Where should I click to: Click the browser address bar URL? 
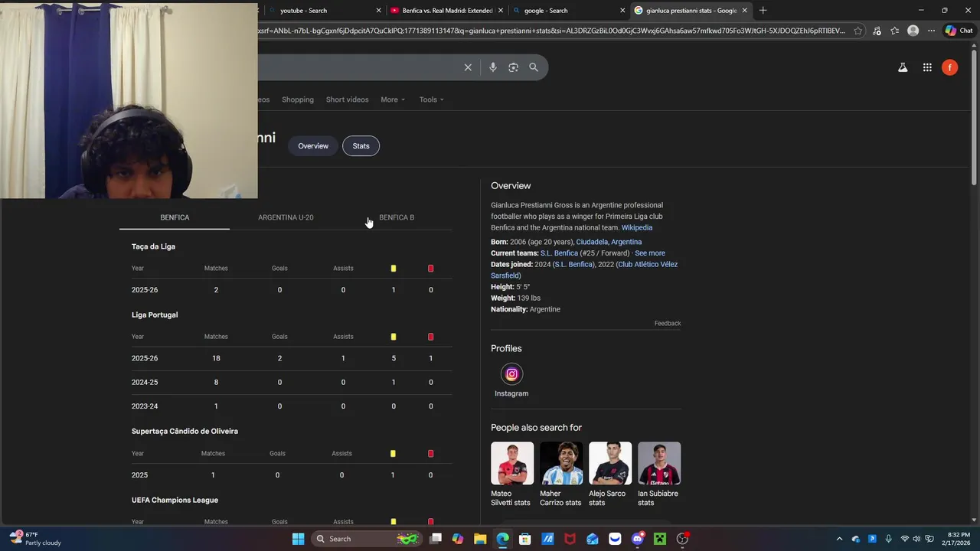point(551,31)
